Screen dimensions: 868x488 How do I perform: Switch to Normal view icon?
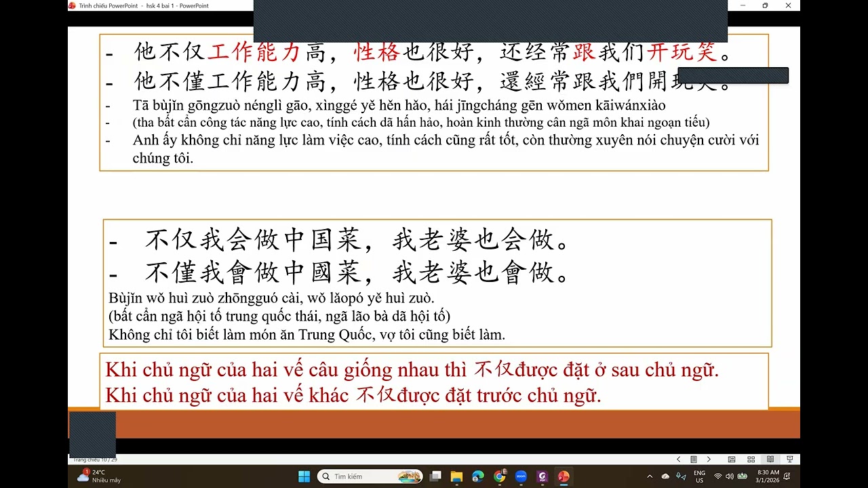click(732, 460)
